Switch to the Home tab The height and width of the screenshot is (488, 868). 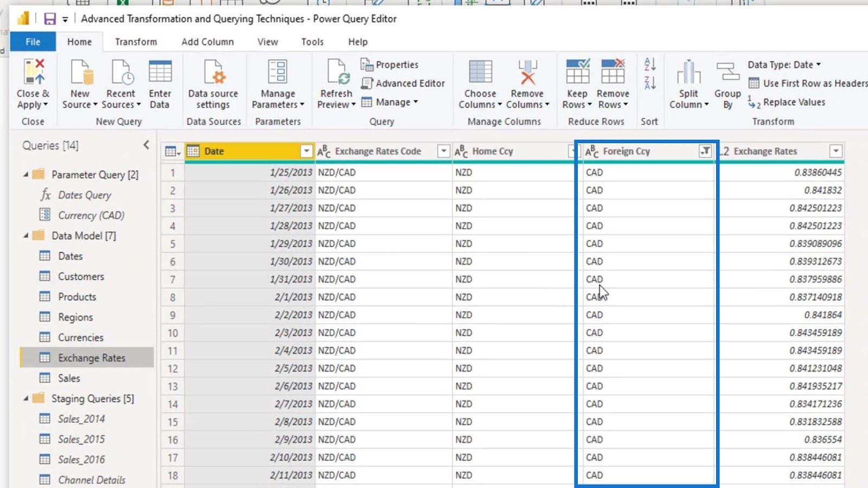79,42
